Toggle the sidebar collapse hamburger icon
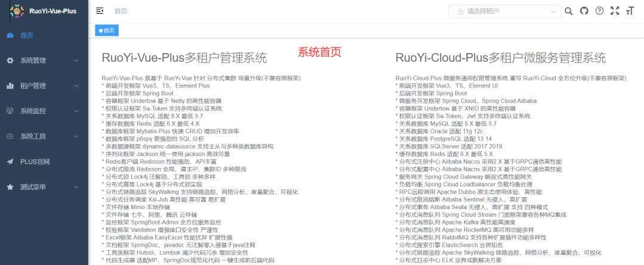Viewport: 644px width, 265px height. tap(100, 11)
